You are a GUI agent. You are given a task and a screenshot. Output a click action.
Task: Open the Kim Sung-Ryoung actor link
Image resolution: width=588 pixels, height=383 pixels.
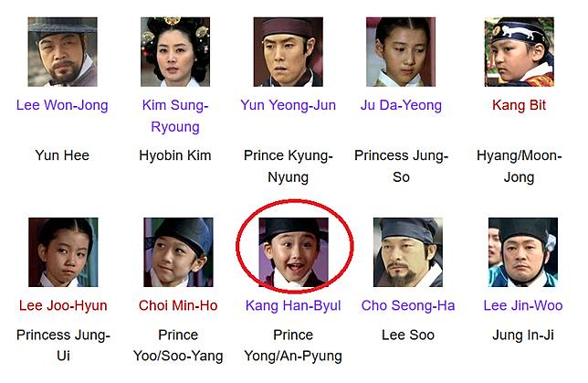(175, 116)
